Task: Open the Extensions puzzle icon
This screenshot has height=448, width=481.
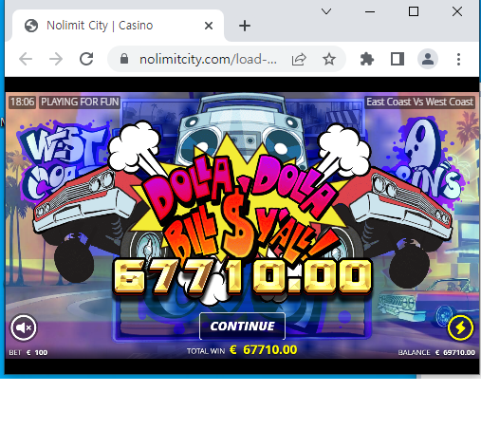Action: pyautogui.click(x=367, y=59)
